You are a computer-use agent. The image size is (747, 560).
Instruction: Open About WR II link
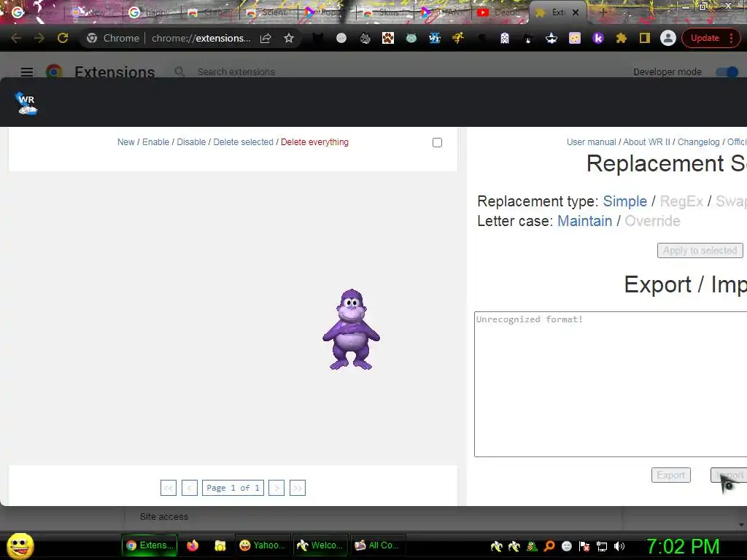click(x=646, y=142)
